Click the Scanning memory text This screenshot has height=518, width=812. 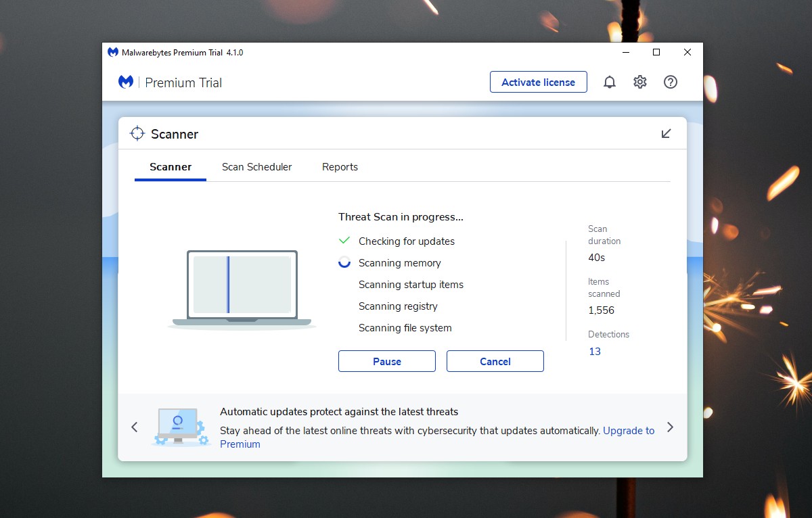coord(399,263)
